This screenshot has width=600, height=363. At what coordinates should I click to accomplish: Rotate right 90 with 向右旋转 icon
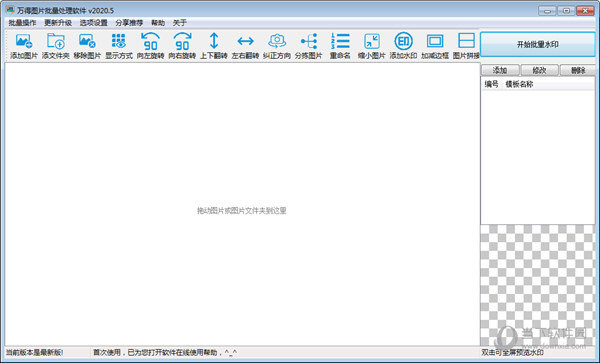[182, 46]
